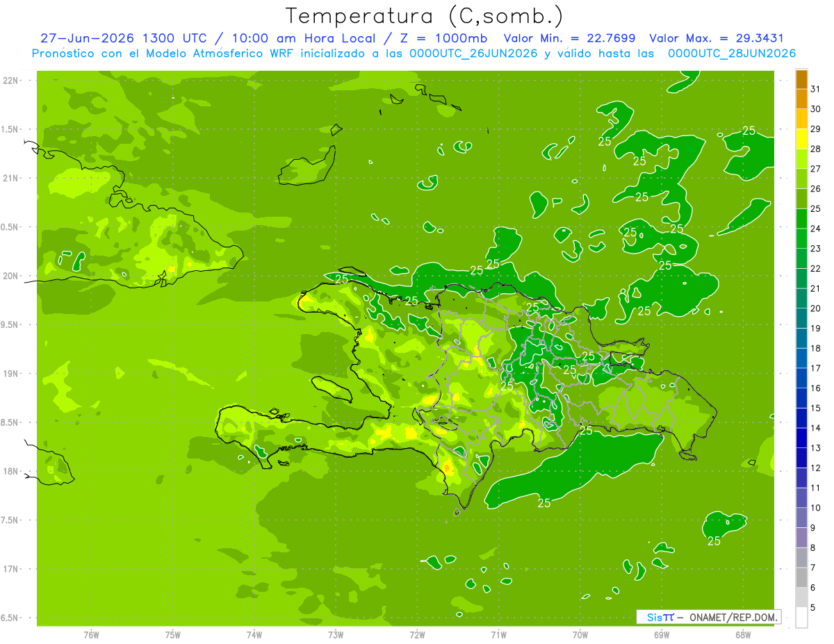Click the '5' label on the color legend
The height and width of the screenshot is (644, 834).
(x=813, y=608)
